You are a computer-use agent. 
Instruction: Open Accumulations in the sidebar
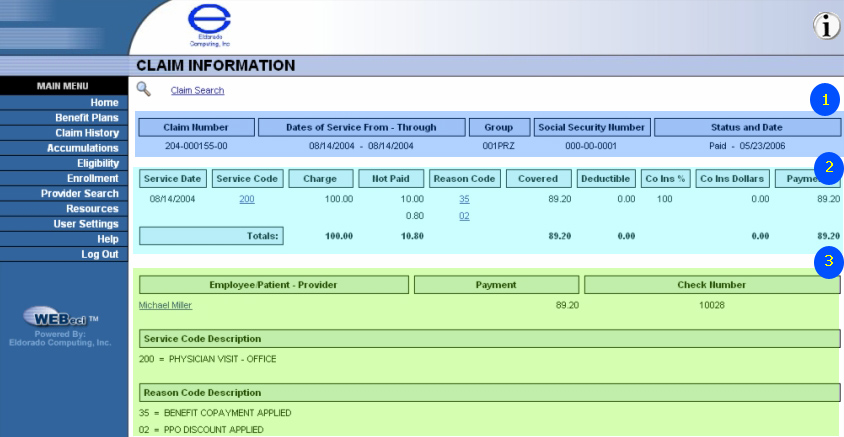[x=83, y=148]
